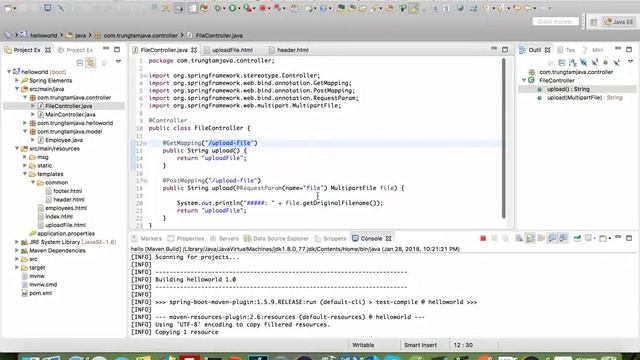Screen dimensions: 640x360
Task: Maximize the editor area
Action: (x=505, y=49)
